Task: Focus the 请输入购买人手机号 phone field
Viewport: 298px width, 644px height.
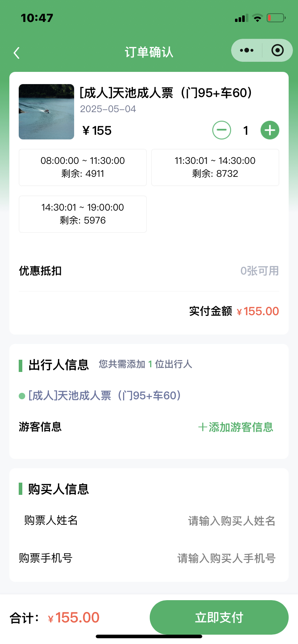Action: click(x=226, y=558)
